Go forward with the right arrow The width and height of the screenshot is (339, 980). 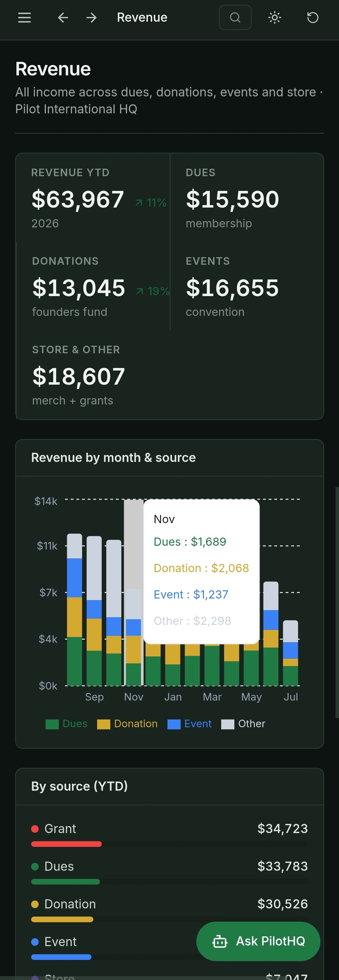click(91, 18)
